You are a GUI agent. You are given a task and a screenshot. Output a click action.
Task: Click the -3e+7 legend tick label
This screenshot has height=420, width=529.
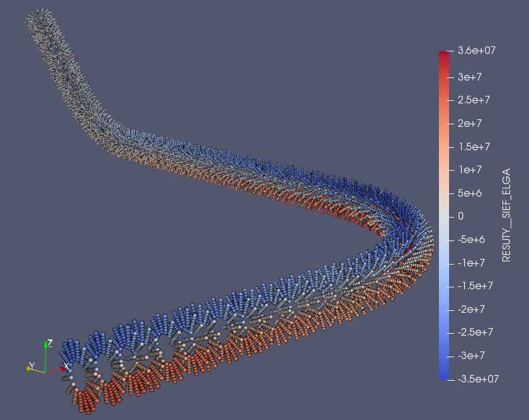point(470,355)
